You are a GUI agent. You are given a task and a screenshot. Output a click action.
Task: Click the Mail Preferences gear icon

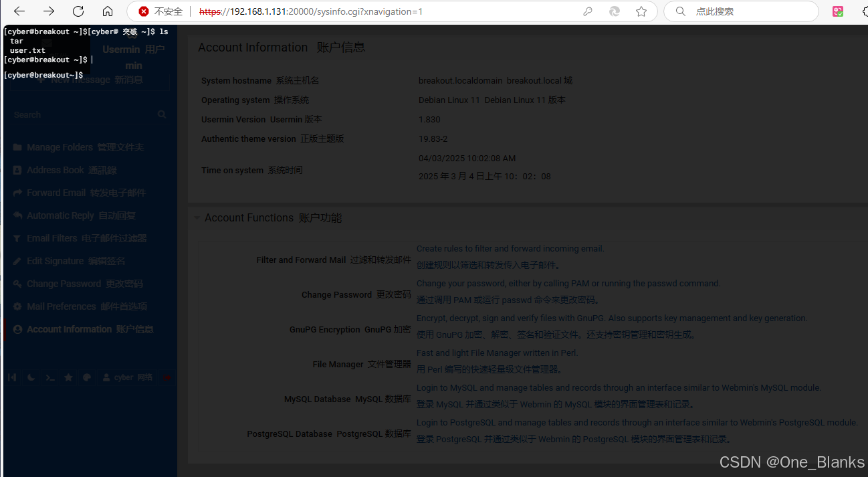pyautogui.click(x=17, y=306)
